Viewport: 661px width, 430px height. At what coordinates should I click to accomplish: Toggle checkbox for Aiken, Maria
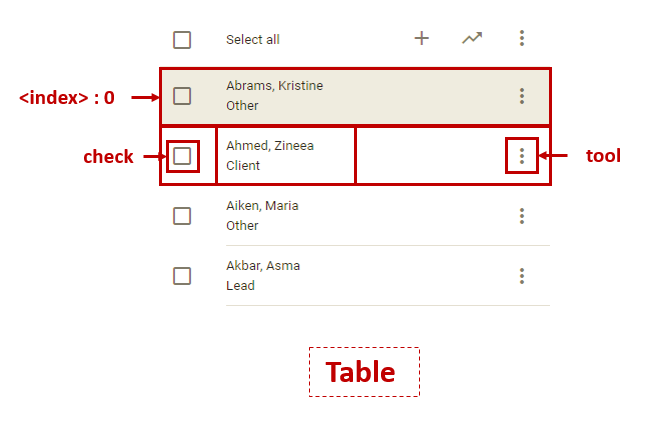(x=182, y=216)
